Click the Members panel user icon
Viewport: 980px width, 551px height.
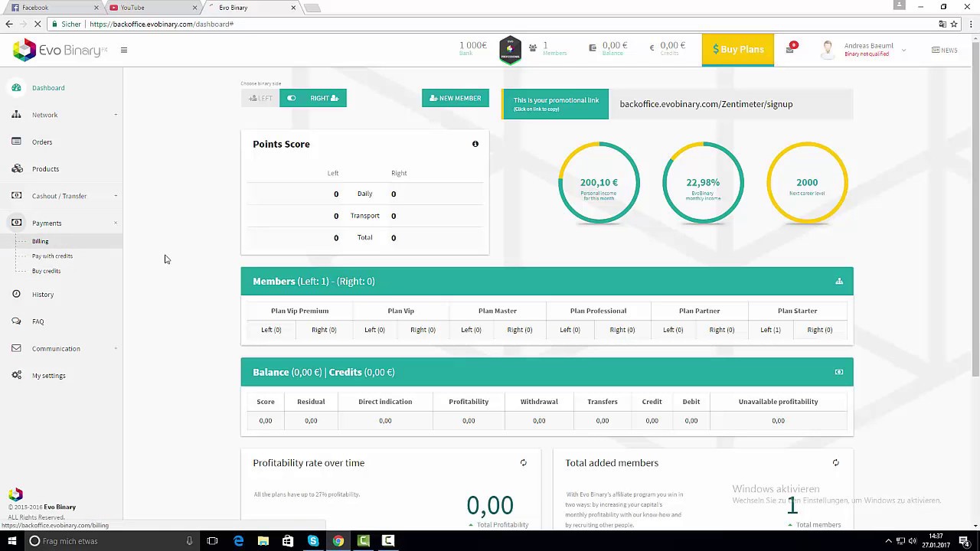839,282
